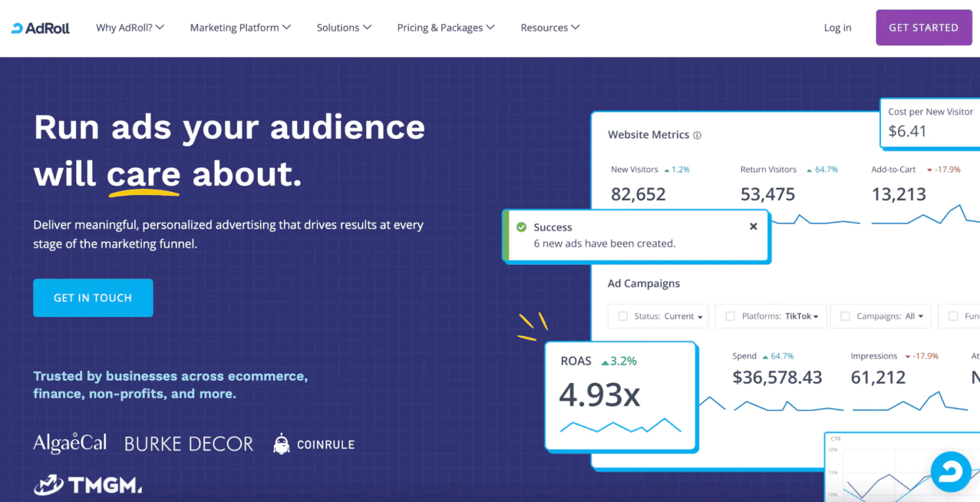980x502 pixels.
Task: Click the TMGM logo
Action: (88, 485)
